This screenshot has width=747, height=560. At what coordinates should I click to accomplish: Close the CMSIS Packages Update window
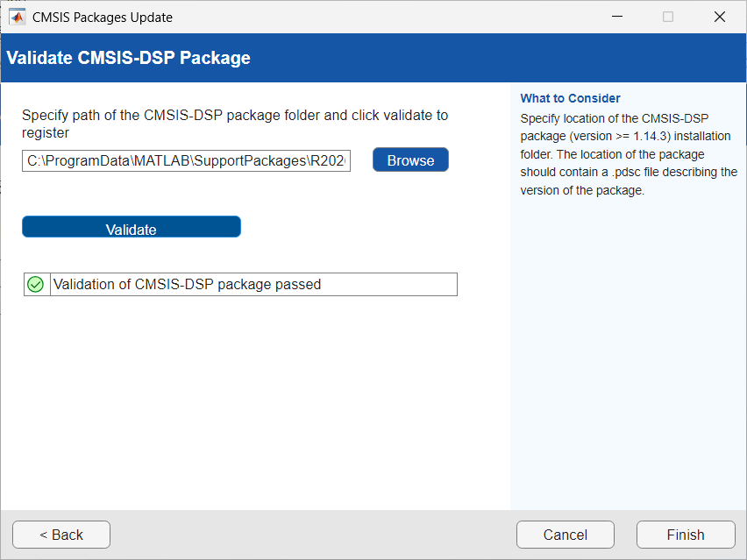pyautogui.click(x=720, y=17)
